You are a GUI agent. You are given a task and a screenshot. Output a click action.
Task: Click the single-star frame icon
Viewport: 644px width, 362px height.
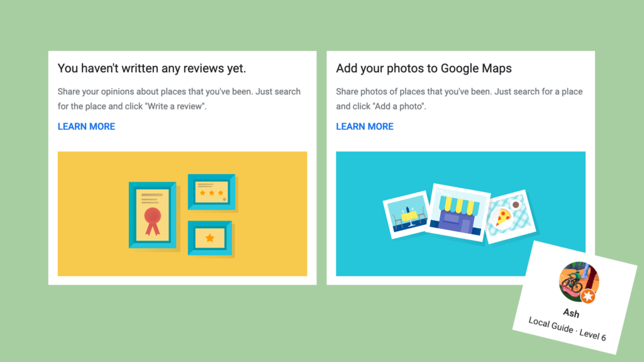[210, 238]
